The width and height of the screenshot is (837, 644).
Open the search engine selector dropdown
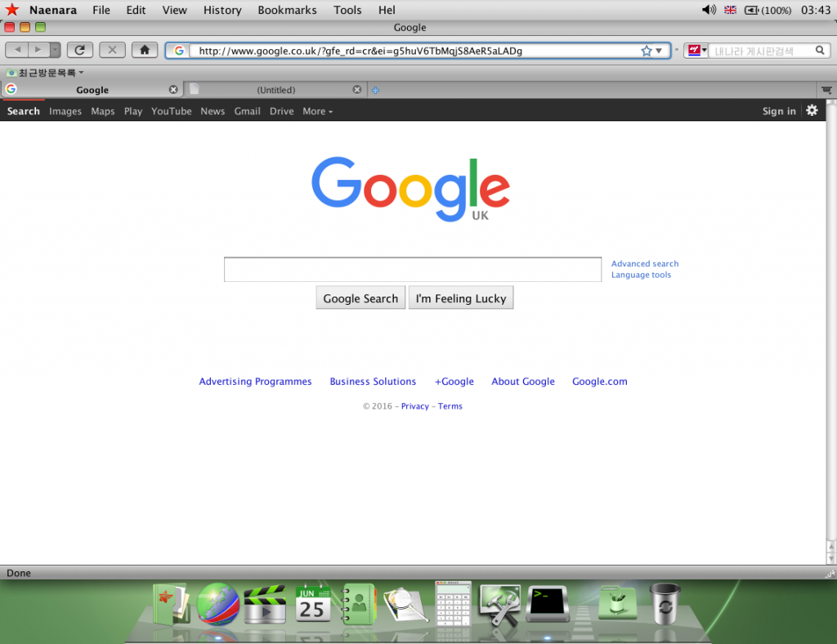(x=696, y=51)
